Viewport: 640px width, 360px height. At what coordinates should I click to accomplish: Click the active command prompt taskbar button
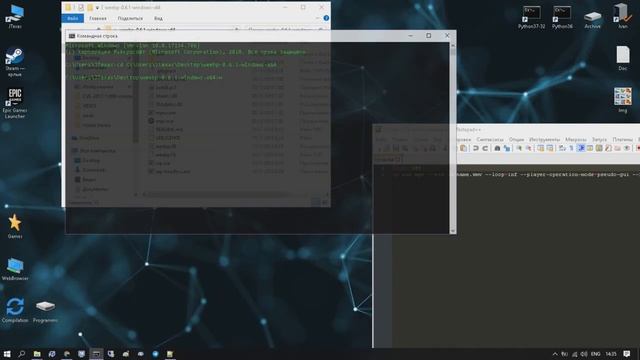[96, 354]
